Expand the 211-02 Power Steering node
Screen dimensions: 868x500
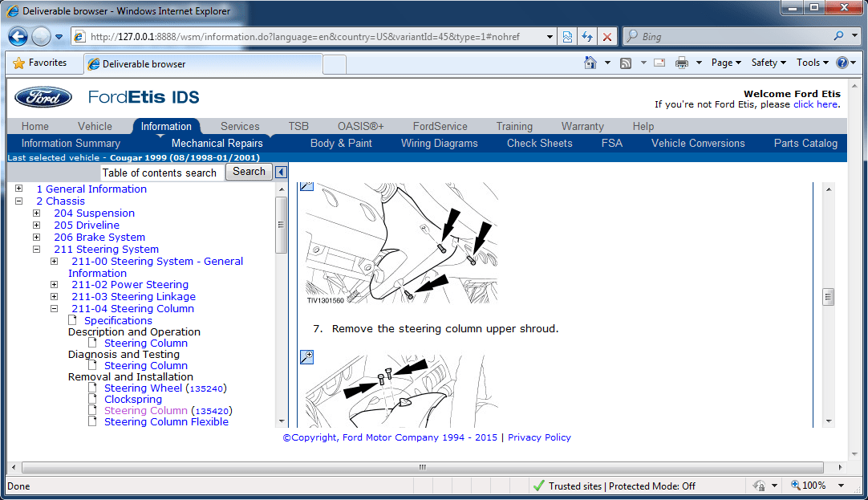[x=55, y=285]
